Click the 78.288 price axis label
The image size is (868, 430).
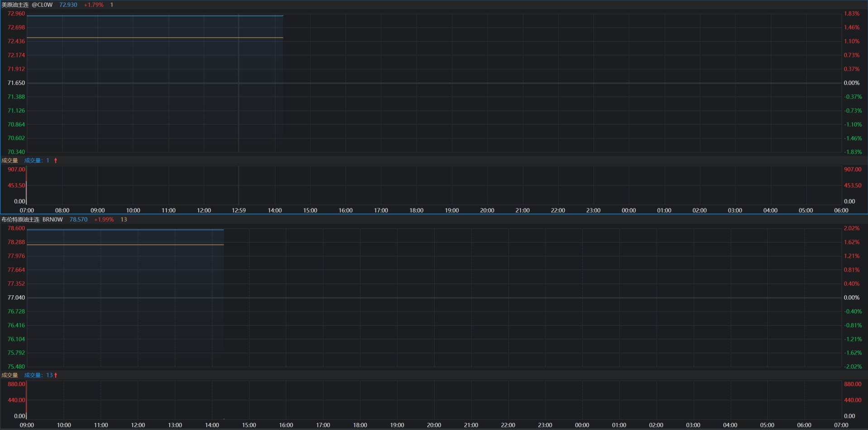click(16, 242)
